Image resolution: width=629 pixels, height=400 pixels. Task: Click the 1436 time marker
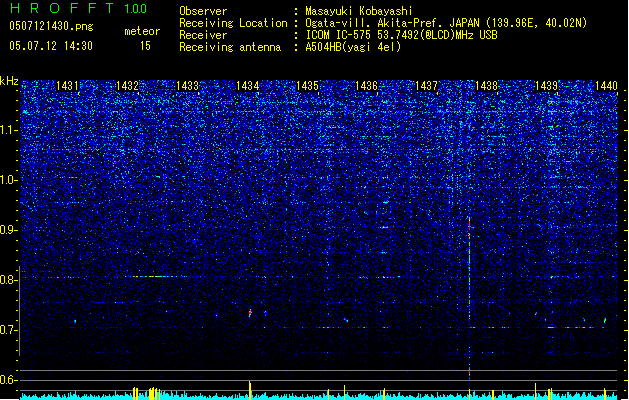(367, 85)
